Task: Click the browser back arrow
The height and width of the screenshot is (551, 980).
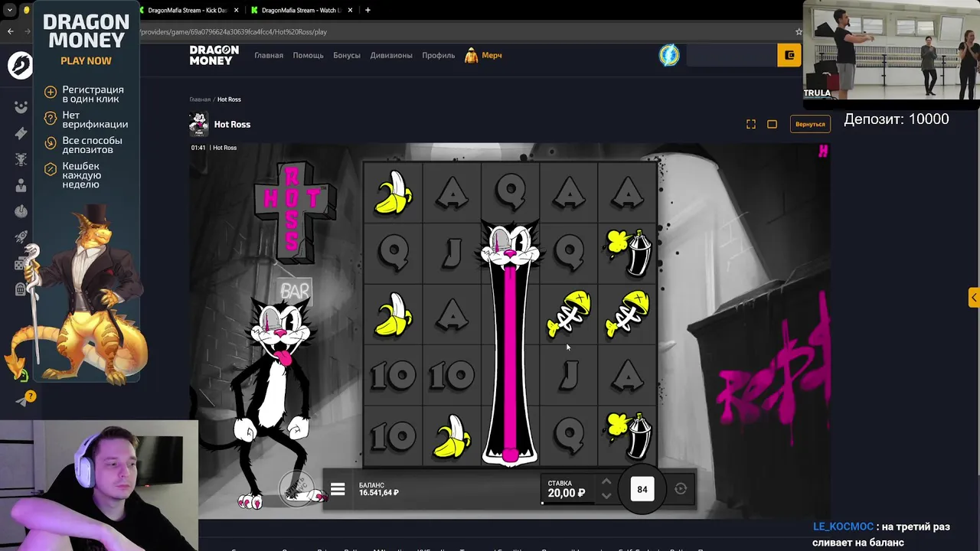Action: pyautogui.click(x=10, y=31)
